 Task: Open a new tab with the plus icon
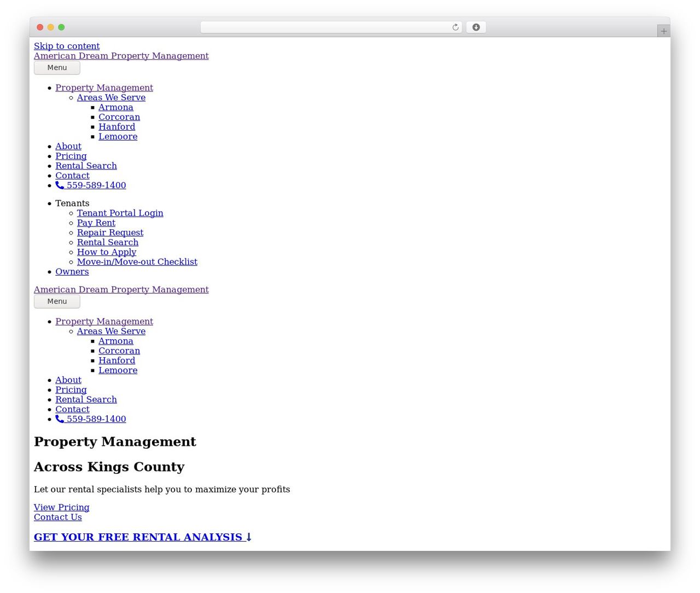663,31
